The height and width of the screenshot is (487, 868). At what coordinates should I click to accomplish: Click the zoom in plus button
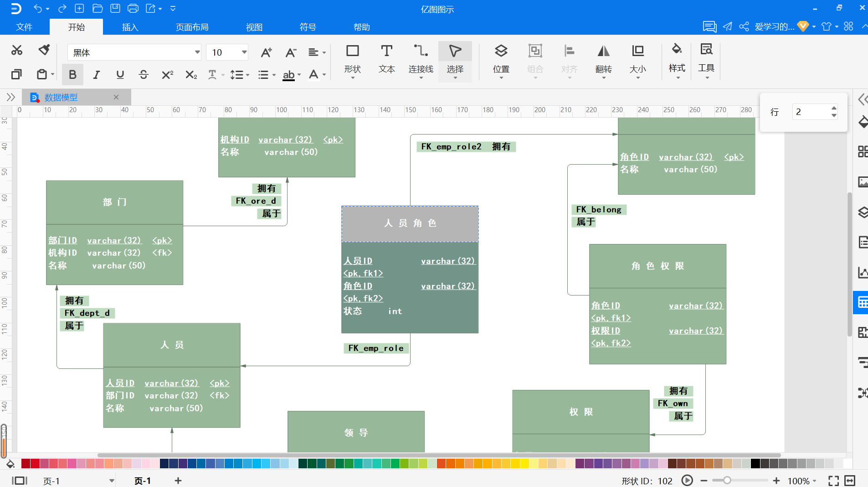click(776, 481)
